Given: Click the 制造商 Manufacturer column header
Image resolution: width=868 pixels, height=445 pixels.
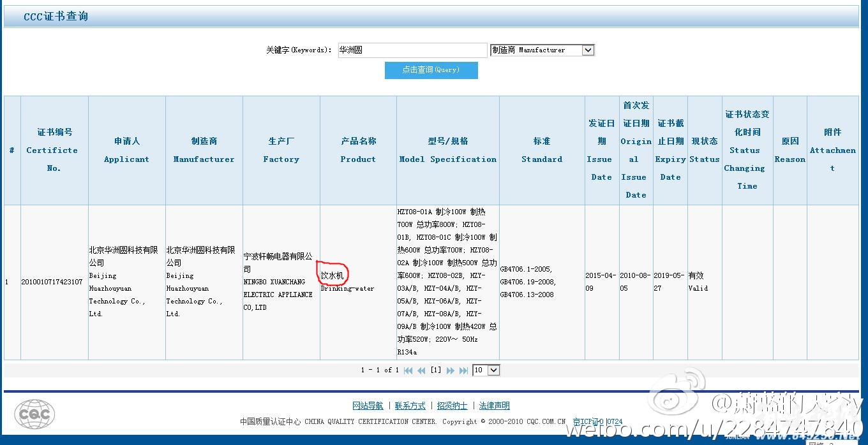Looking at the screenshot, I should (x=204, y=150).
